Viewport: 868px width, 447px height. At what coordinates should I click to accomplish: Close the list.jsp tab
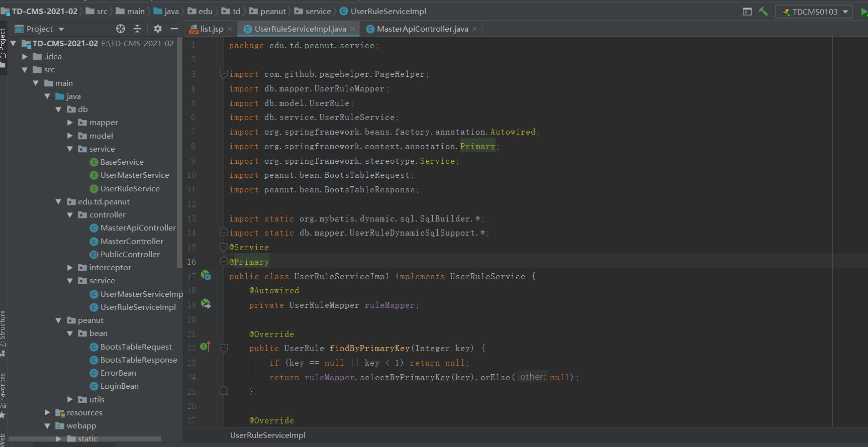[x=230, y=29]
